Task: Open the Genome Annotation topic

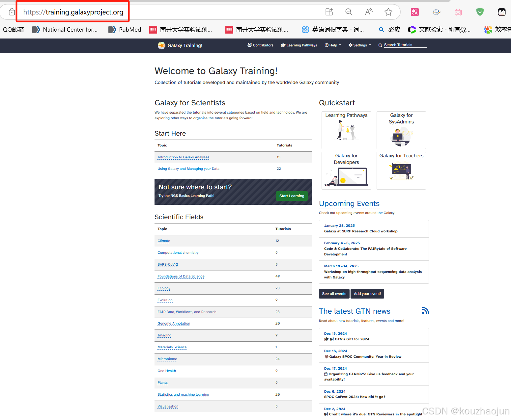Action: pos(174,324)
